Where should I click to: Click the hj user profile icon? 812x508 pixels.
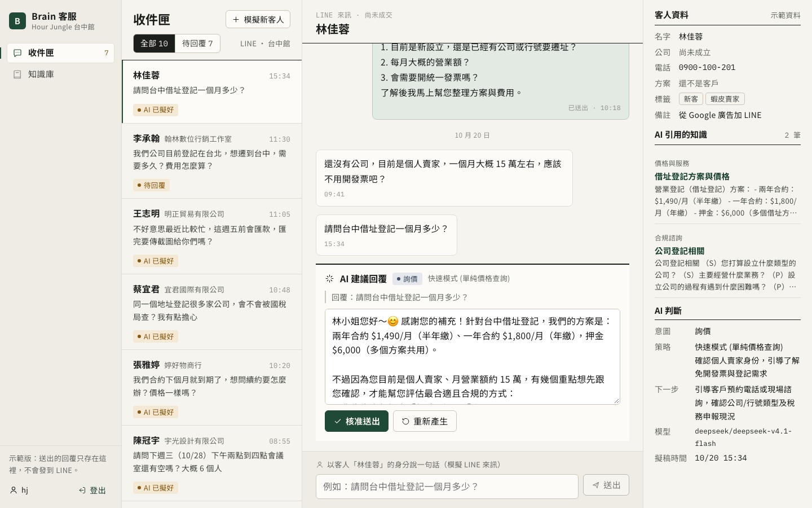14,491
